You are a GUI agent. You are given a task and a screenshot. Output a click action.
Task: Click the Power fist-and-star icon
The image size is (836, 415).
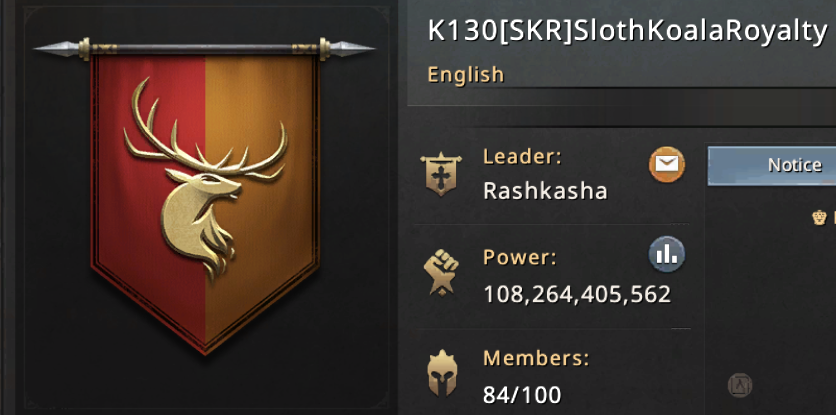tap(440, 272)
